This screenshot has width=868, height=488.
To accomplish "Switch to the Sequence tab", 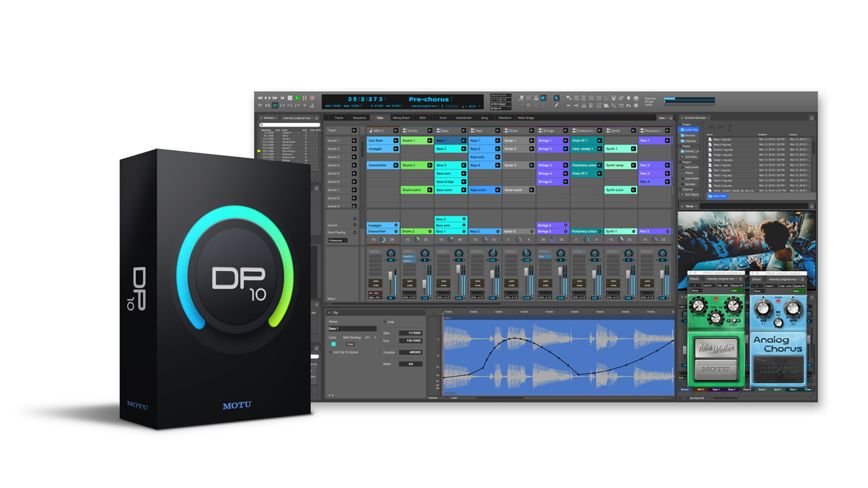I will (x=359, y=118).
